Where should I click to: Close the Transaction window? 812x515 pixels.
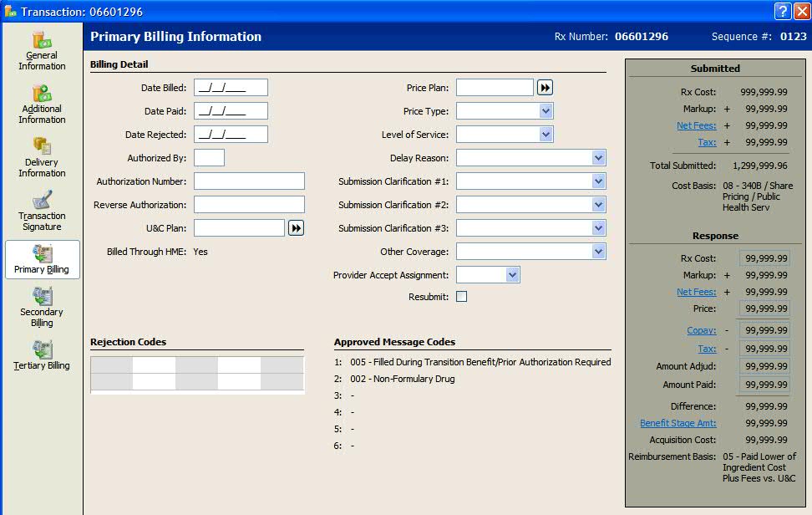[802, 11]
